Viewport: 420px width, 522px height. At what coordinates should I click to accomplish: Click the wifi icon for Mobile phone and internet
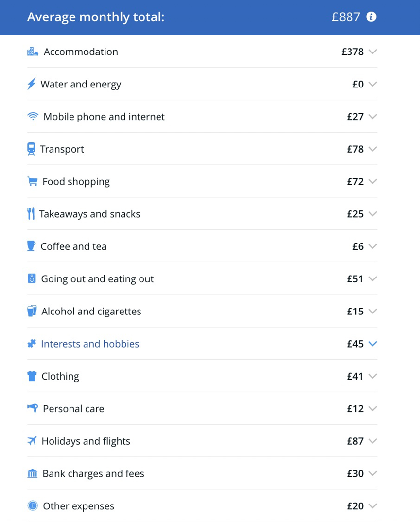click(33, 116)
